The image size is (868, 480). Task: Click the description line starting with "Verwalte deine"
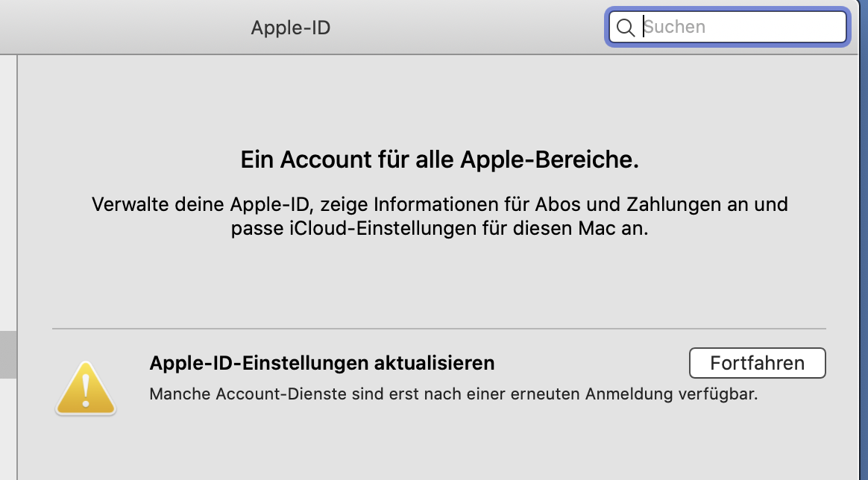click(439, 203)
